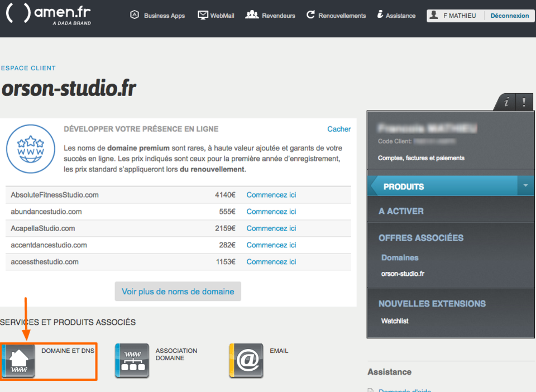Click the Revendeurs people icon

252,15
